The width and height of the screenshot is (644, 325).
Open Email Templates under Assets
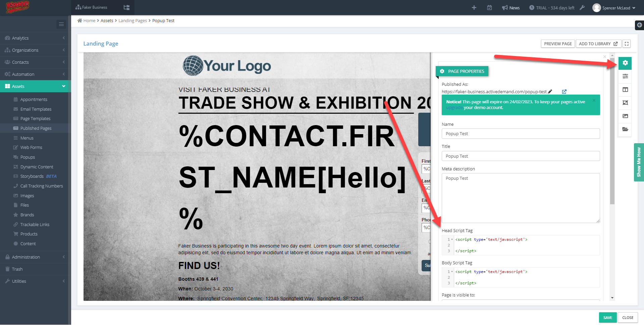click(36, 109)
